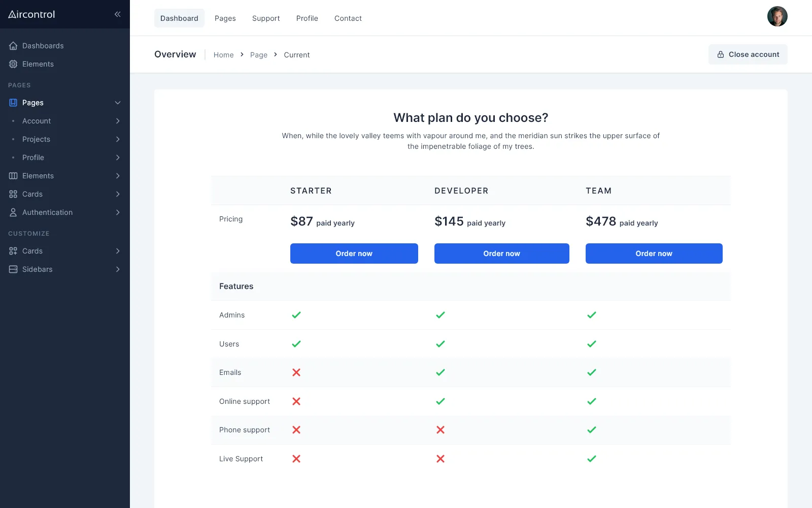Order the Team plan now

click(654, 253)
